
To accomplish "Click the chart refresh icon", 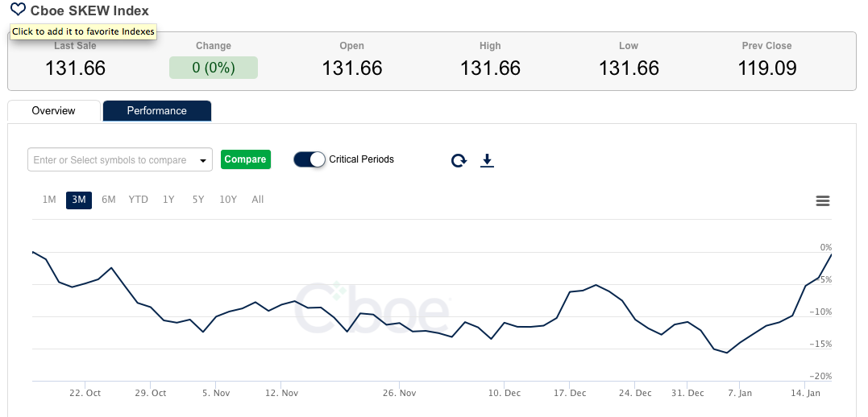I will point(459,160).
